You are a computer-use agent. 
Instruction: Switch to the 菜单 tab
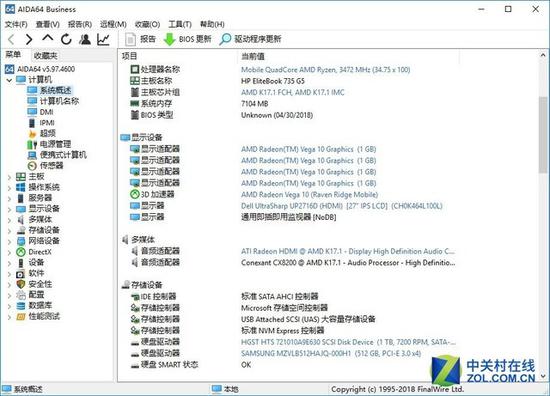pyautogui.click(x=13, y=54)
